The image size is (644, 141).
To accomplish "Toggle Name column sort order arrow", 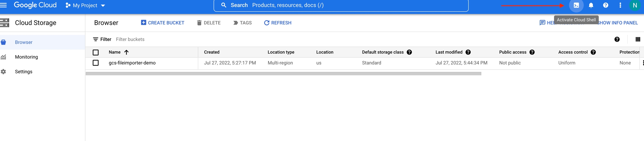I will point(126,52).
